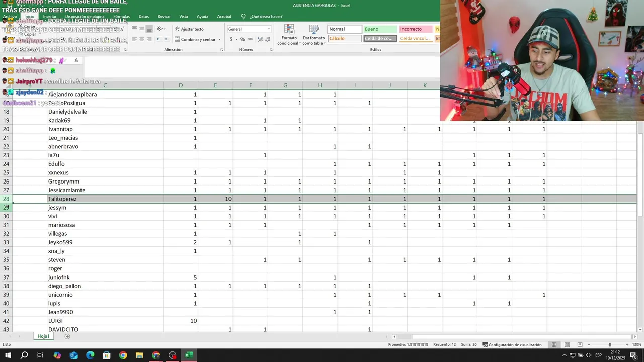Open the Vista ribbon tab
Image resolution: width=644 pixels, height=362 pixels.
[x=184, y=17]
